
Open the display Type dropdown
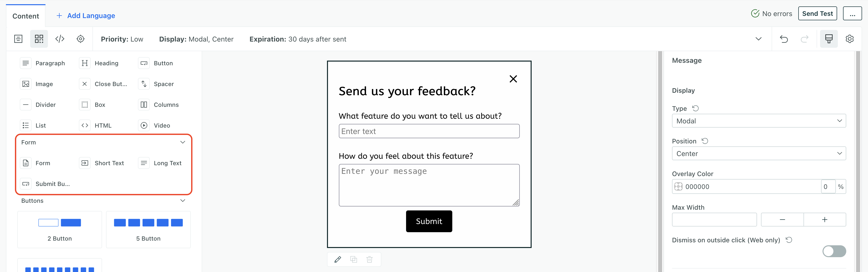click(759, 121)
